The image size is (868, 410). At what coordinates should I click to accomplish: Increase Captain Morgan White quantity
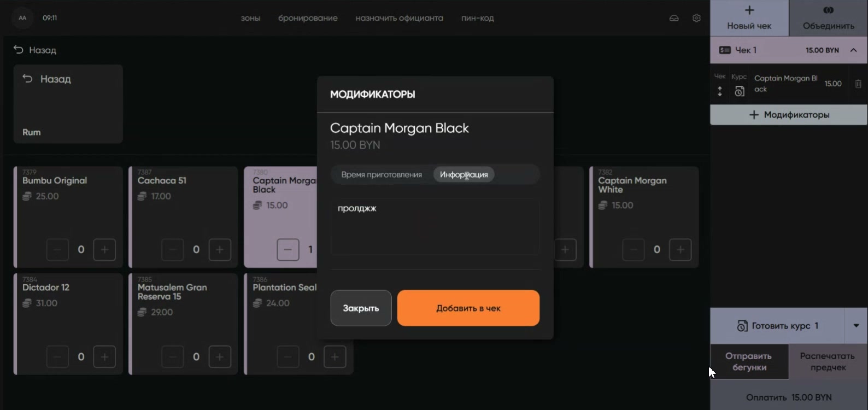coord(681,250)
